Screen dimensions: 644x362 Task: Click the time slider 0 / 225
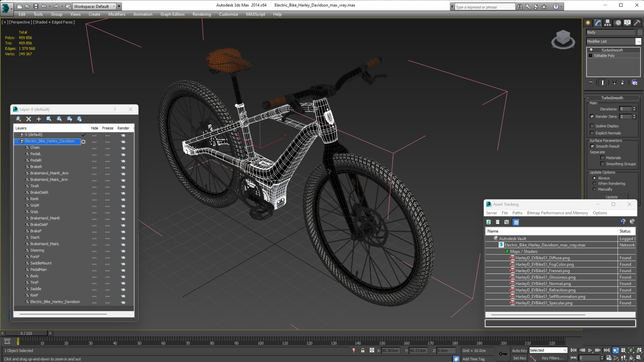26,333
